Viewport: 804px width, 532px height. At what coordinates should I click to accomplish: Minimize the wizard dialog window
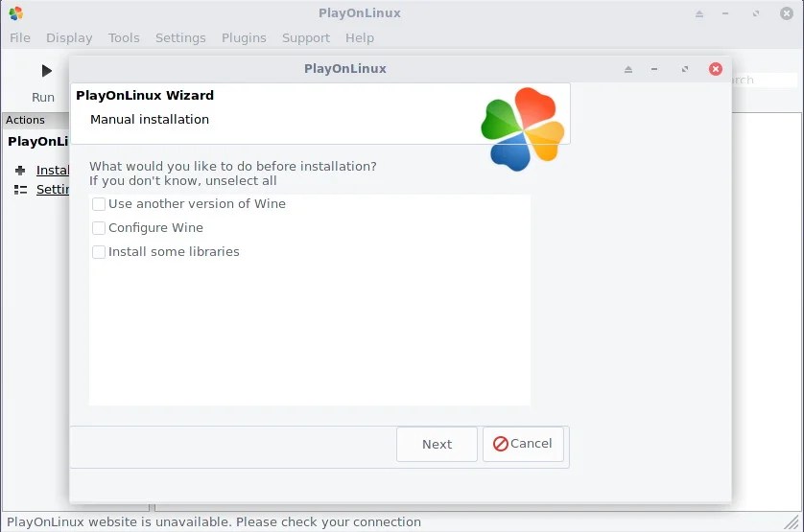(654, 69)
